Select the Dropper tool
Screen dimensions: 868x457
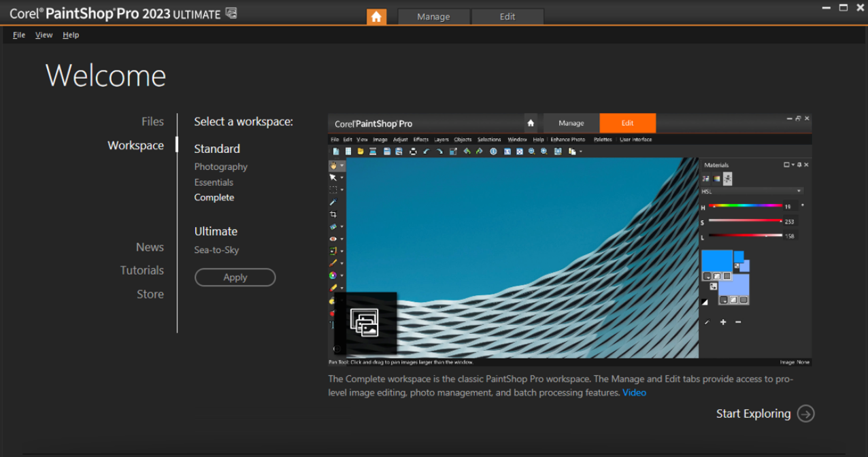[x=333, y=202]
